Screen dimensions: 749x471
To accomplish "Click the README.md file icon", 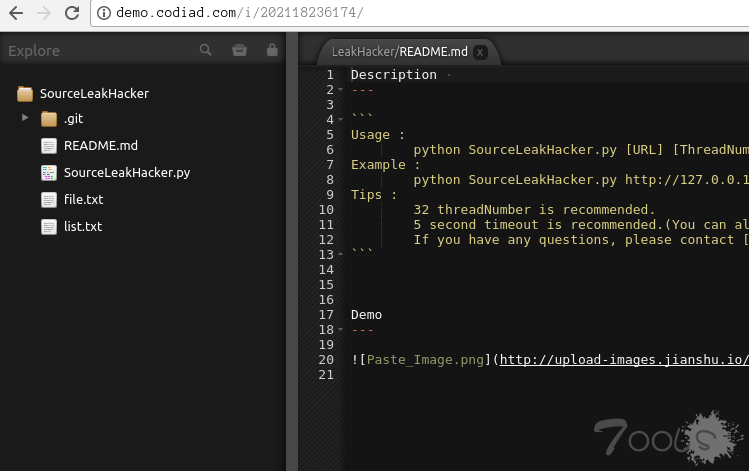I will click(49, 146).
